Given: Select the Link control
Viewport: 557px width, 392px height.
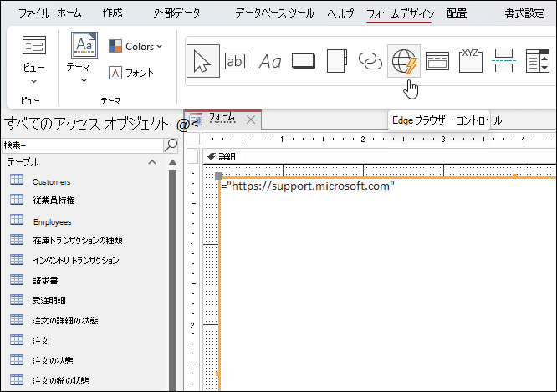Looking at the screenshot, I should pyautogui.click(x=370, y=61).
